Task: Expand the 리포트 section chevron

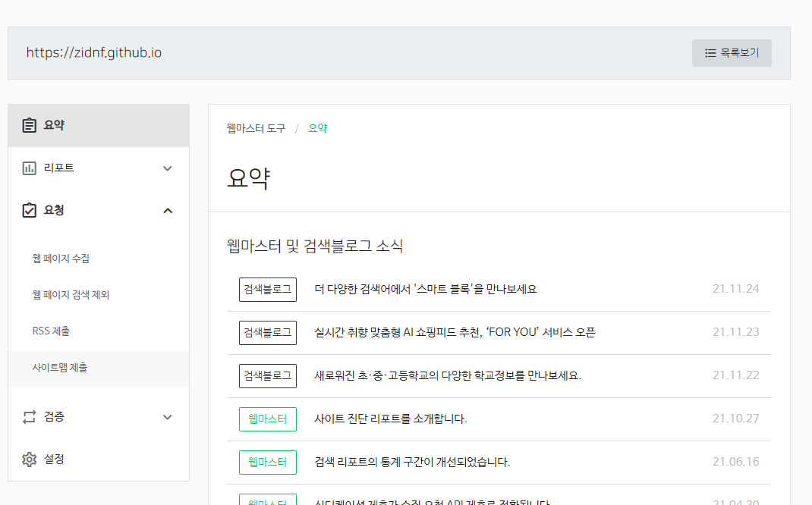Action: coord(168,168)
